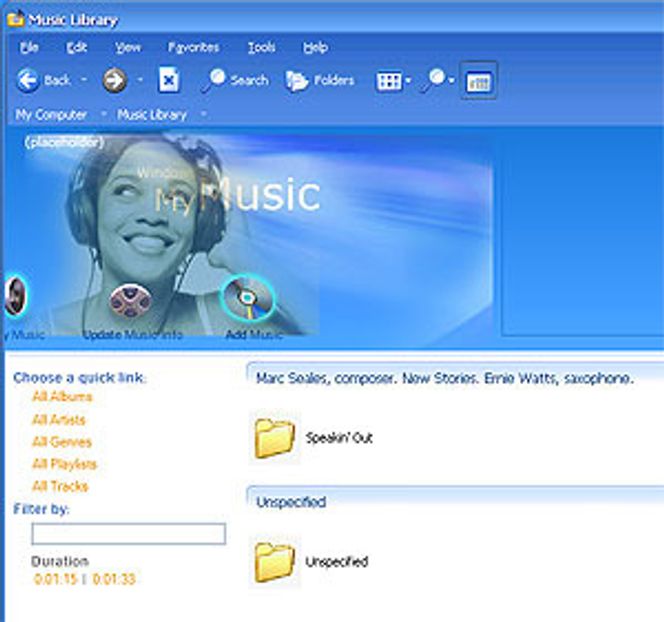Screen dimensions: 664x622
Task: Click the All Artists quick link
Action: 59,420
